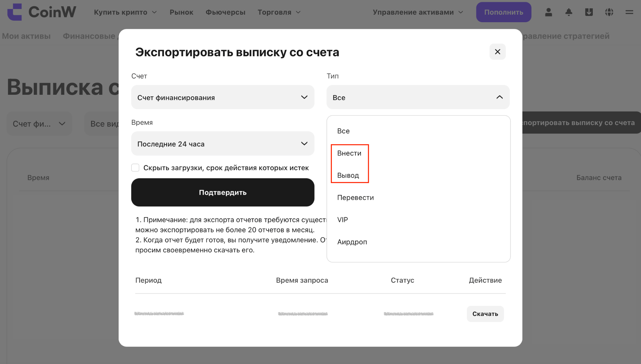
Task: Choose 'Аирдроп' from the type options
Action: [352, 242]
